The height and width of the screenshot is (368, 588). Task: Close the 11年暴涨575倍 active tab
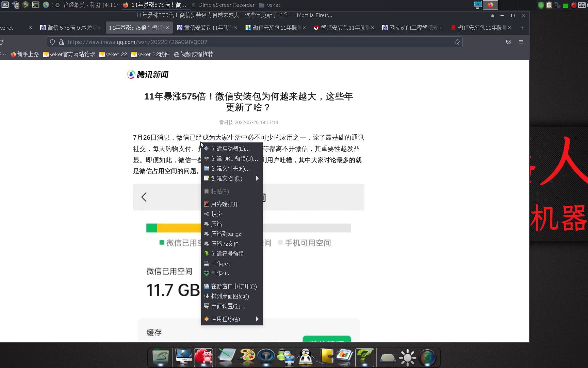coord(167,28)
